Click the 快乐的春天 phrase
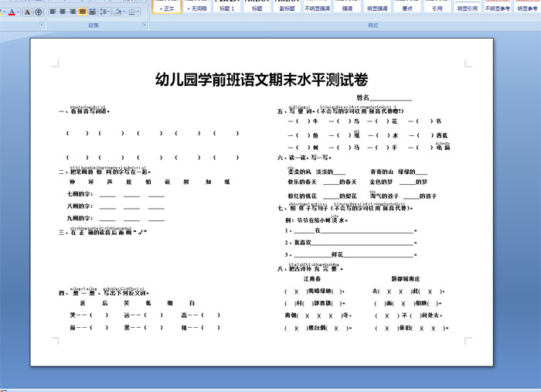541x392 pixels. [x=302, y=182]
